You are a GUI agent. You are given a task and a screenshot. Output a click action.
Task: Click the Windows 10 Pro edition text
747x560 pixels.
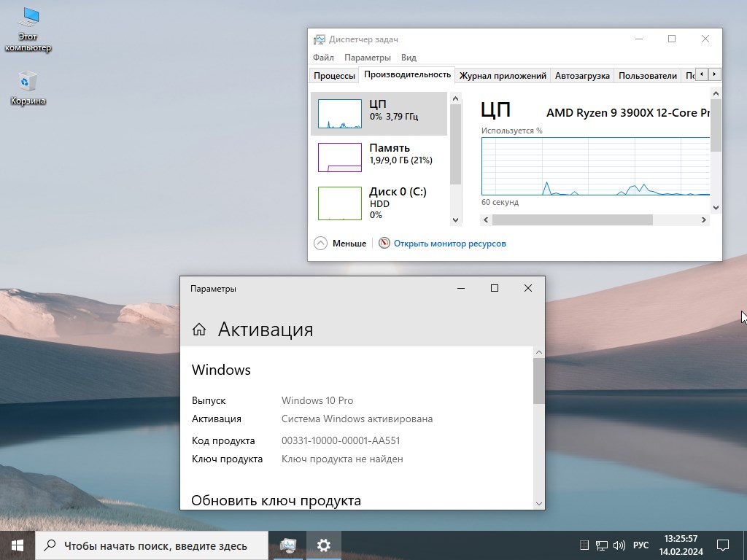point(317,400)
